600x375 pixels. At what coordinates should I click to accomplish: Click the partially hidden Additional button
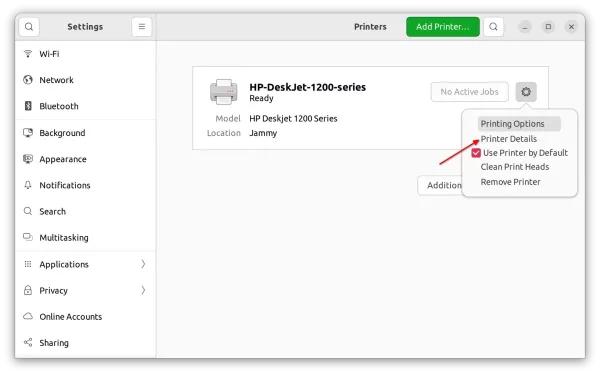point(440,185)
